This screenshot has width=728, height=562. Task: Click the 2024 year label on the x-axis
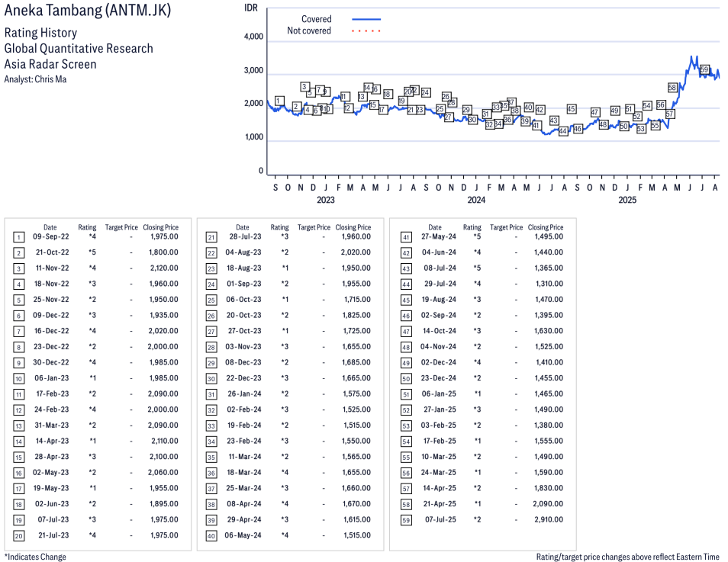coord(476,200)
